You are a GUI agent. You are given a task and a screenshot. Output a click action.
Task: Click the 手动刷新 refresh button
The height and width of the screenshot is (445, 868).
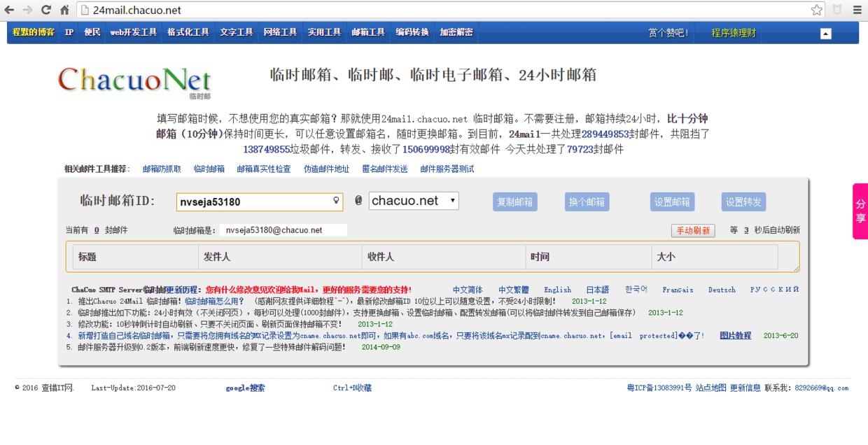692,229
